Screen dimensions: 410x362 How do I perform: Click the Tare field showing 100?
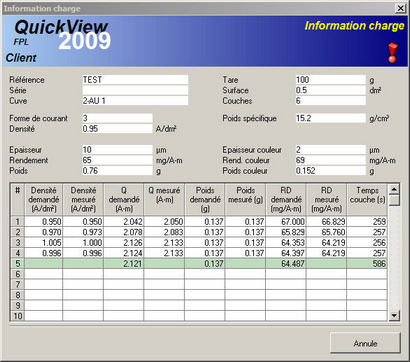(x=331, y=80)
